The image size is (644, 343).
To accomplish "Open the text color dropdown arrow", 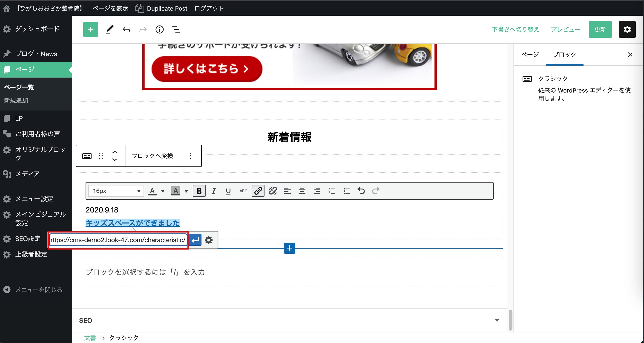I will coord(163,191).
